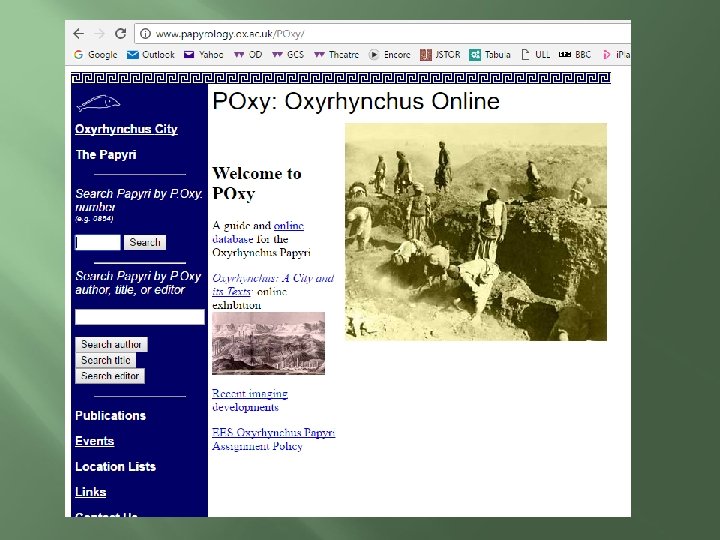Image resolution: width=720 pixels, height=540 pixels.
Task: Click the fish logo in sidebar
Action: click(x=98, y=103)
